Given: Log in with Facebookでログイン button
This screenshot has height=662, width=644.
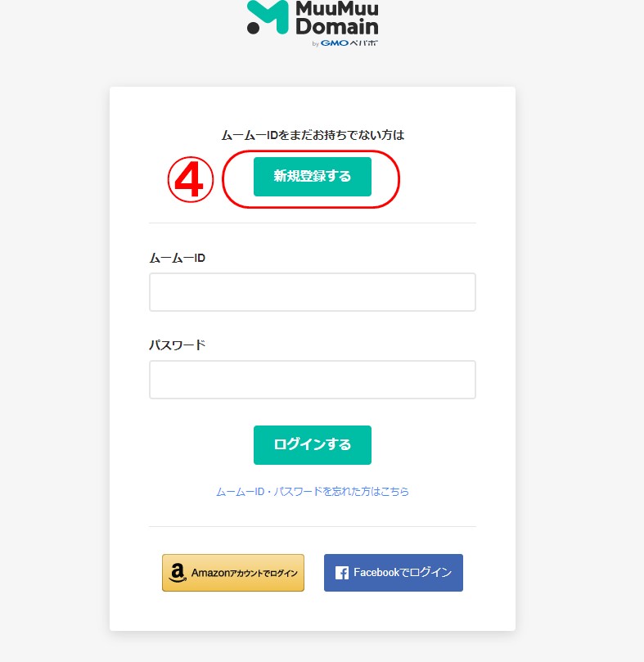Looking at the screenshot, I should pyautogui.click(x=394, y=573).
